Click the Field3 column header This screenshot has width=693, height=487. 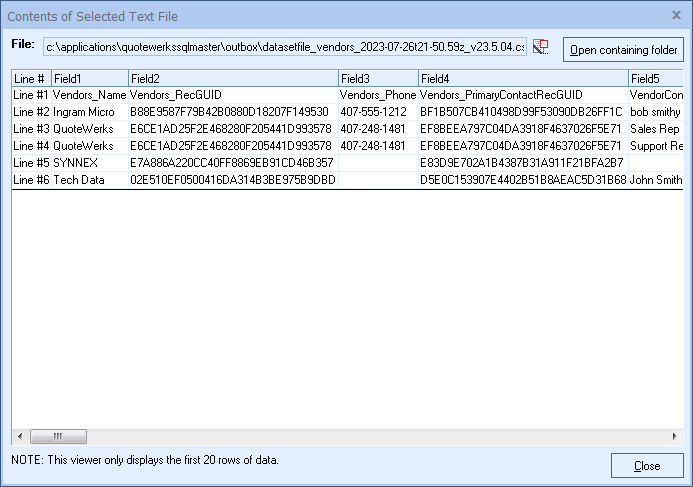[377, 78]
